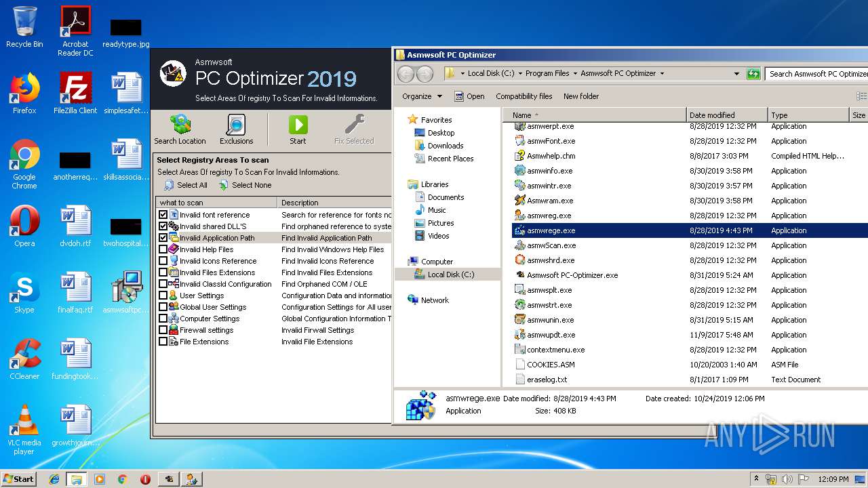
Task: Select Computer in navigation pane
Action: click(437, 262)
